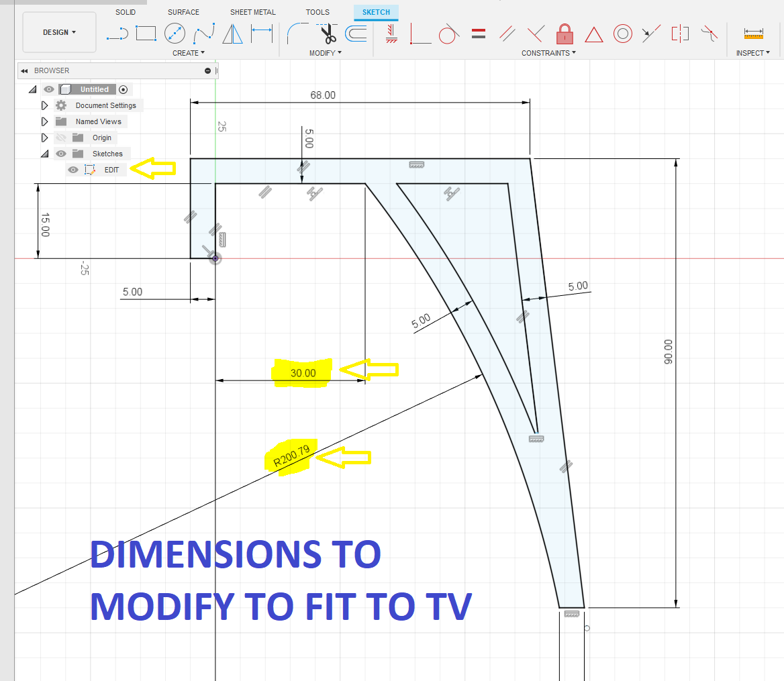Select the Trim scissors tool
This screenshot has height=681, width=784.
click(327, 34)
